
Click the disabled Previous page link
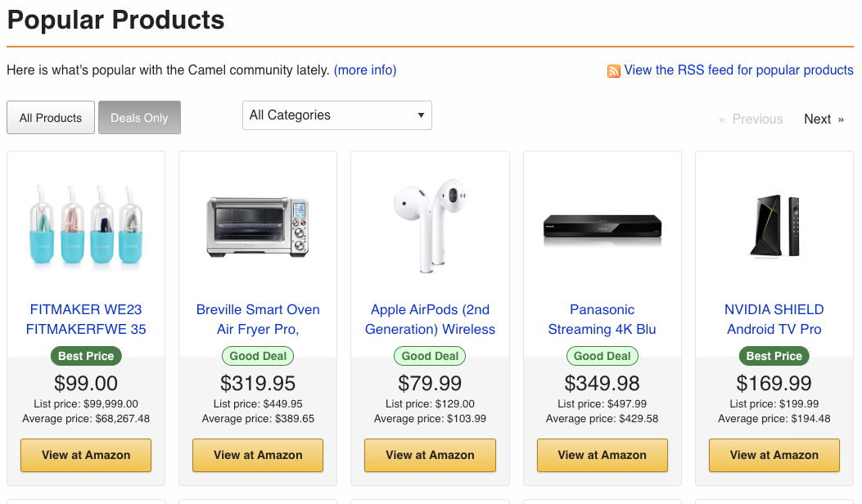pos(751,119)
